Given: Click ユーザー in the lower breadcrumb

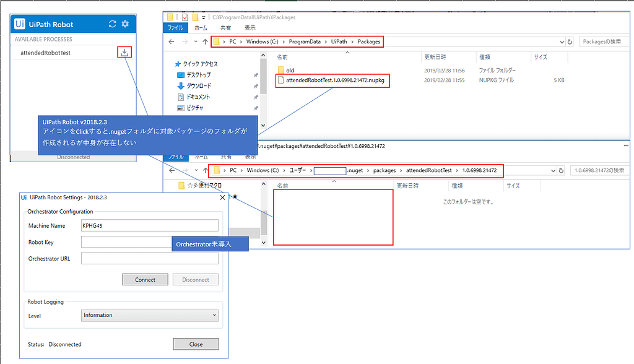Looking at the screenshot, I should pyautogui.click(x=298, y=170).
